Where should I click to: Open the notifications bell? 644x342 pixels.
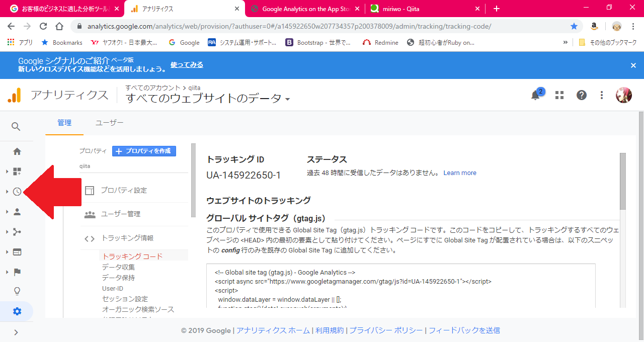[535, 95]
